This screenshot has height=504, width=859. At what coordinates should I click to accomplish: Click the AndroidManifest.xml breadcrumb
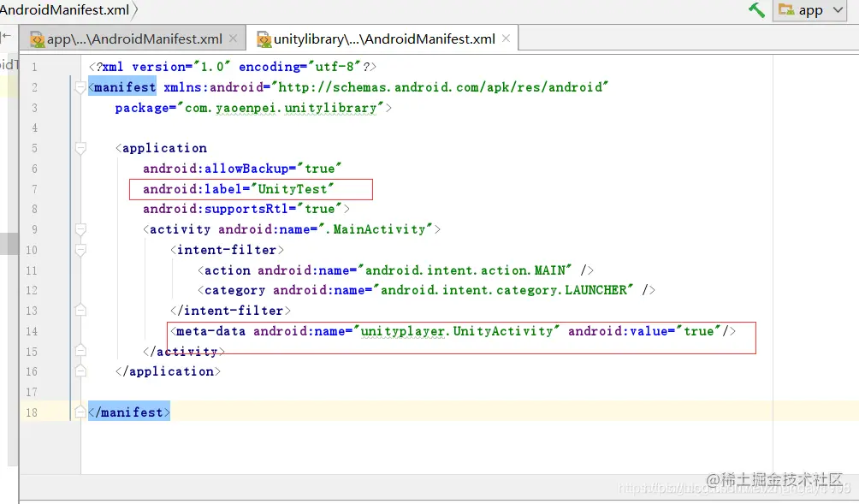tap(65, 10)
